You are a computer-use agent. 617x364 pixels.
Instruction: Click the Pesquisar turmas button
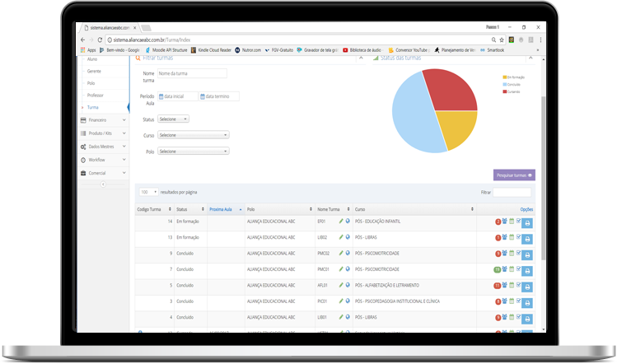click(x=514, y=175)
